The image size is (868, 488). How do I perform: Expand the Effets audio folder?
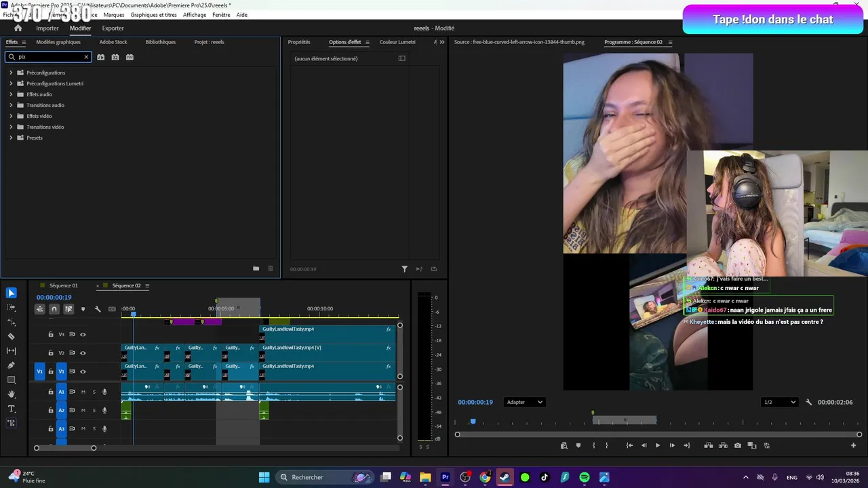point(11,94)
